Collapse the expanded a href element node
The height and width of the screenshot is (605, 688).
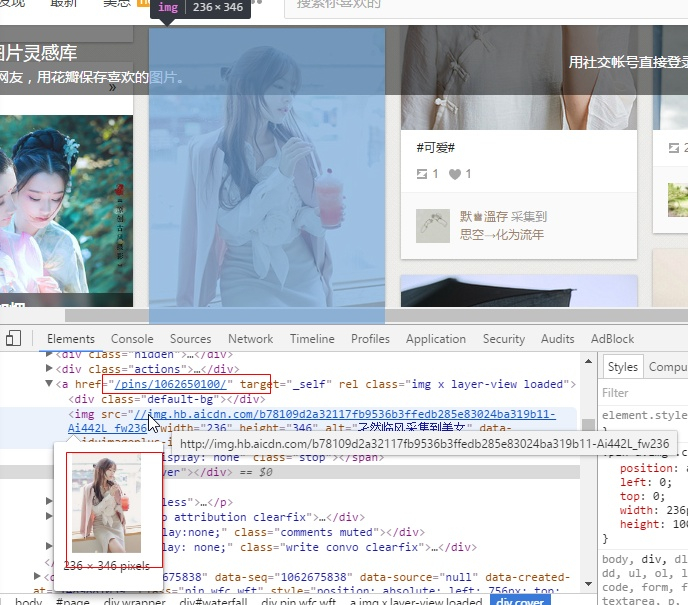point(49,384)
